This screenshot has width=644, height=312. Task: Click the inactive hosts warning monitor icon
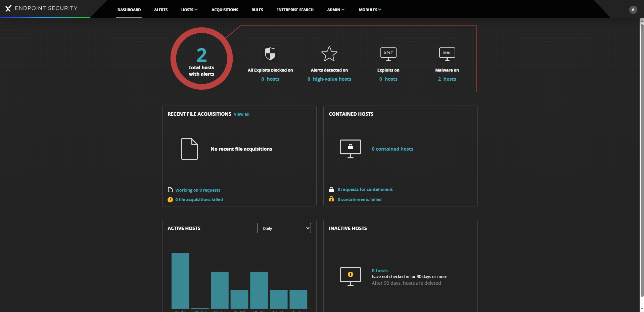click(x=350, y=276)
